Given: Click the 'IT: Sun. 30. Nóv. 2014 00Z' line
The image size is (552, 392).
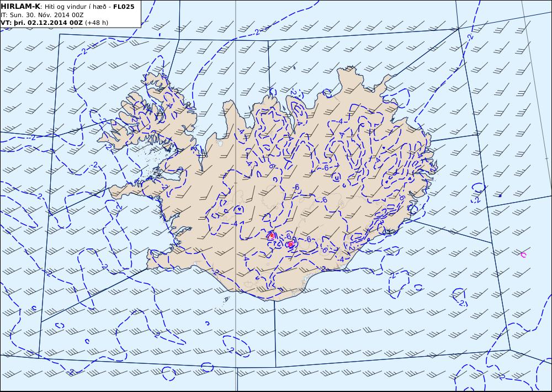Looking at the screenshot, I should pos(43,15).
